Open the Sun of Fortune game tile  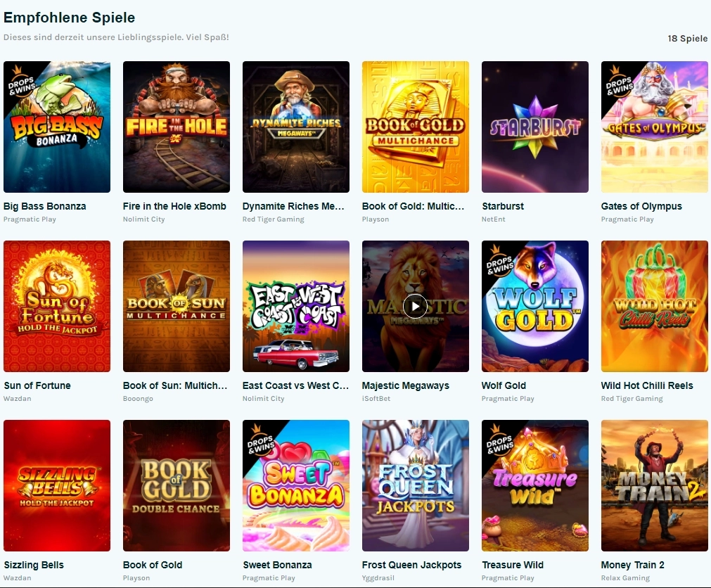point(57,307)
